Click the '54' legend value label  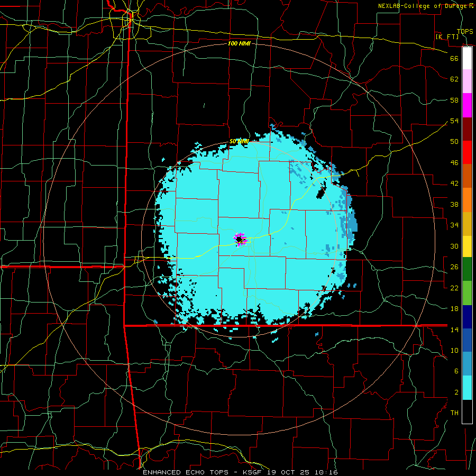click(454, 121)
